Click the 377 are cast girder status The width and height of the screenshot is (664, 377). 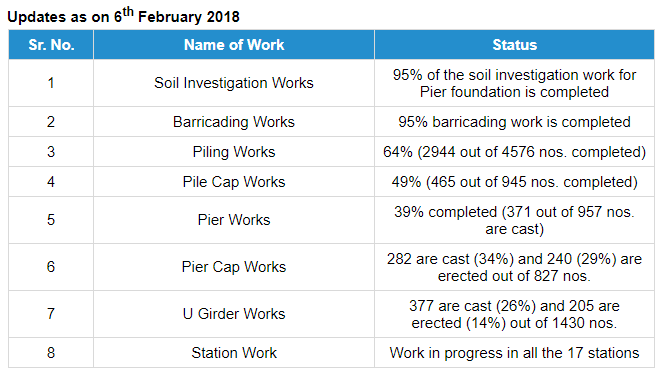coord(515,314)
